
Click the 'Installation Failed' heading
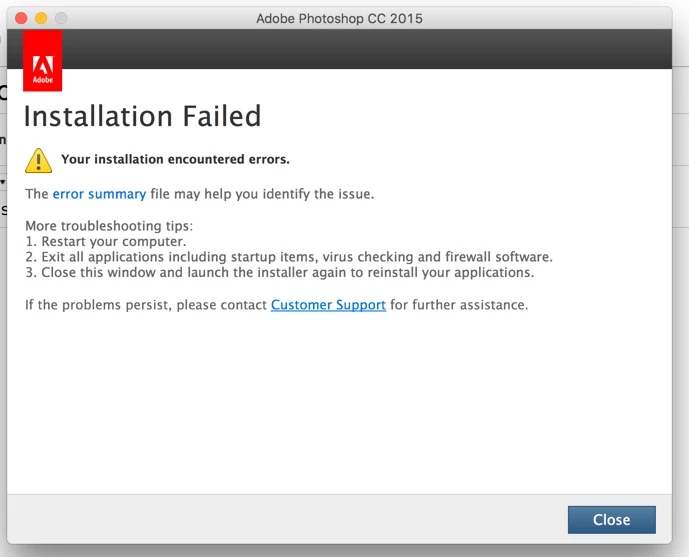pyautogui.click(x=142, y=116)
